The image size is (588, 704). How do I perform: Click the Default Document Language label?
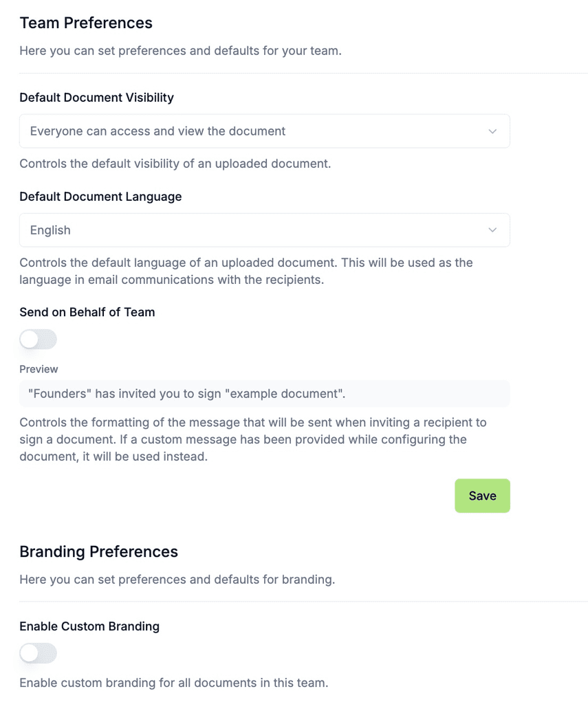coord(100,197)
